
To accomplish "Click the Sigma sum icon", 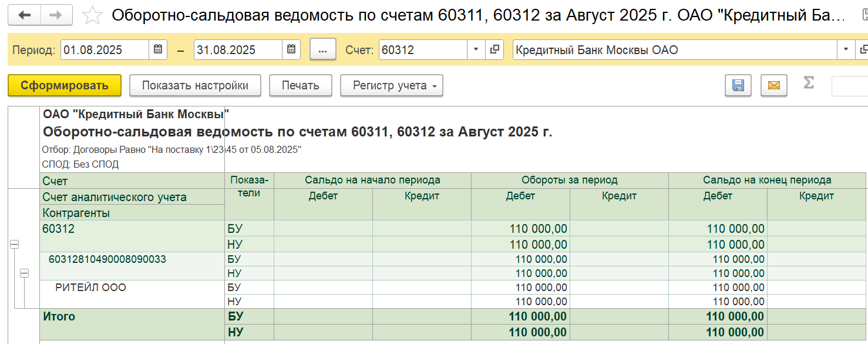I will (809, 84).
